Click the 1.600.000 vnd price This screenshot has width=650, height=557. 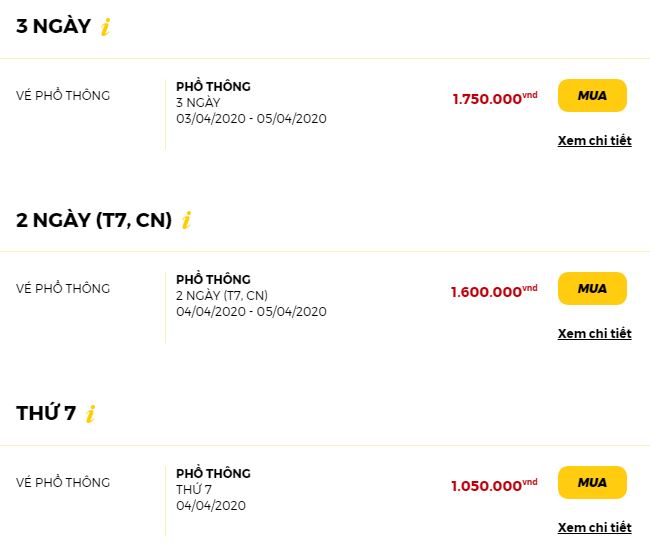[494, 291]
